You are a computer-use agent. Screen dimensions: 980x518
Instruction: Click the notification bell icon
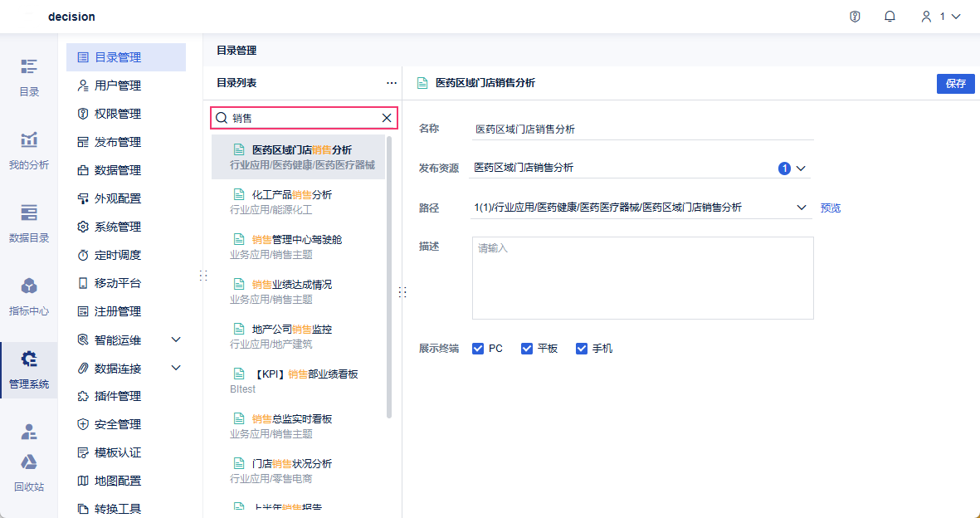[x=890, y=17]
